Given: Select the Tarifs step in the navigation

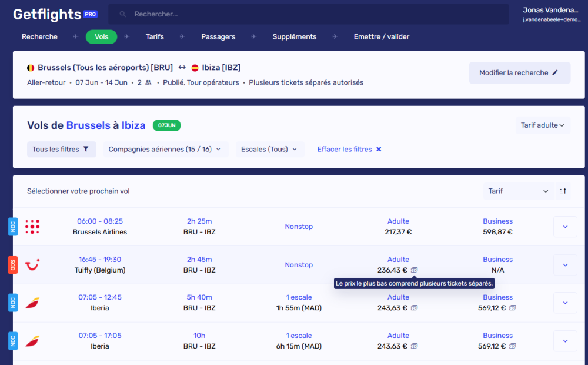Looking at the screenshot, I should 155,36.
